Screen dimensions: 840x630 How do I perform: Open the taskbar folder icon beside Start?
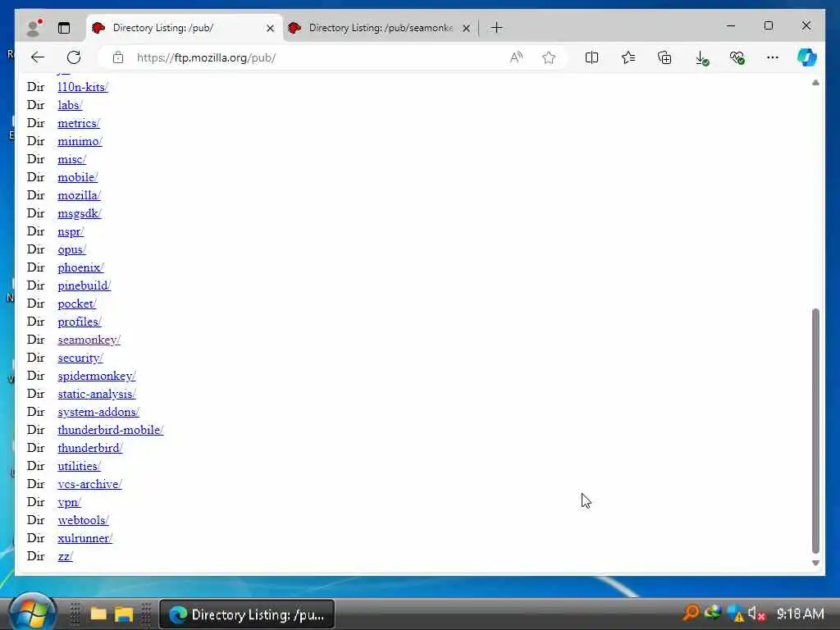(98, 614)
